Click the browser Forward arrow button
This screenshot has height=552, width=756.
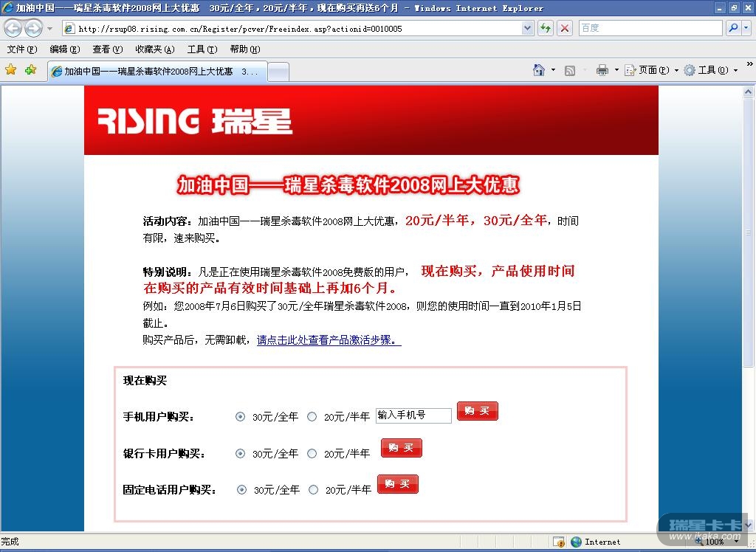(33, 29)
